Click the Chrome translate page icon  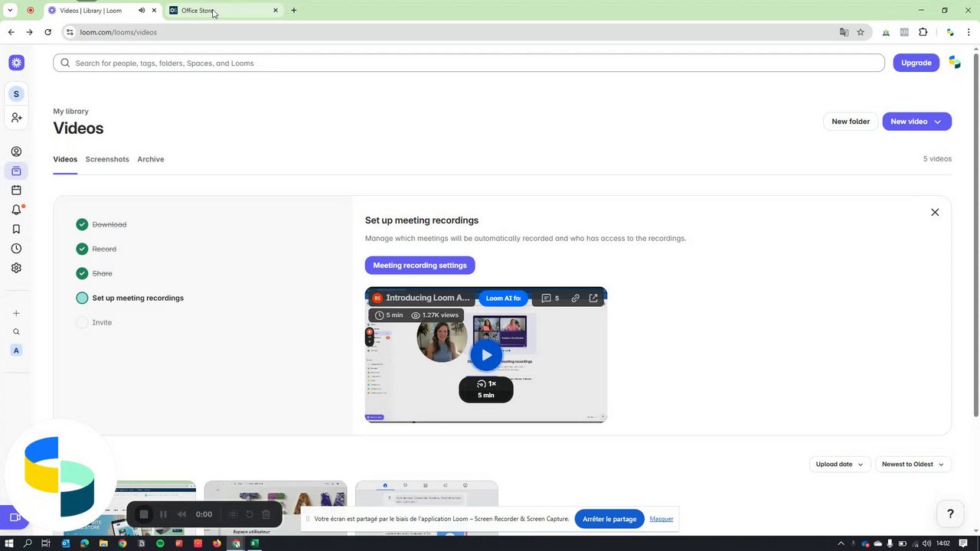coord(844,32)
